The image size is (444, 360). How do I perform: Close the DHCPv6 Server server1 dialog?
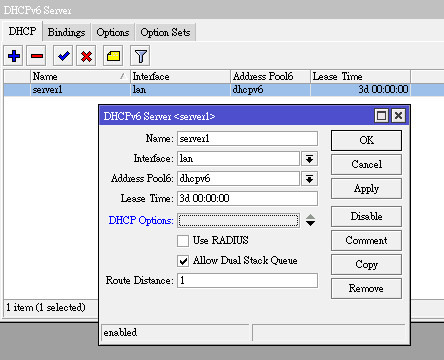coord(398,116)
